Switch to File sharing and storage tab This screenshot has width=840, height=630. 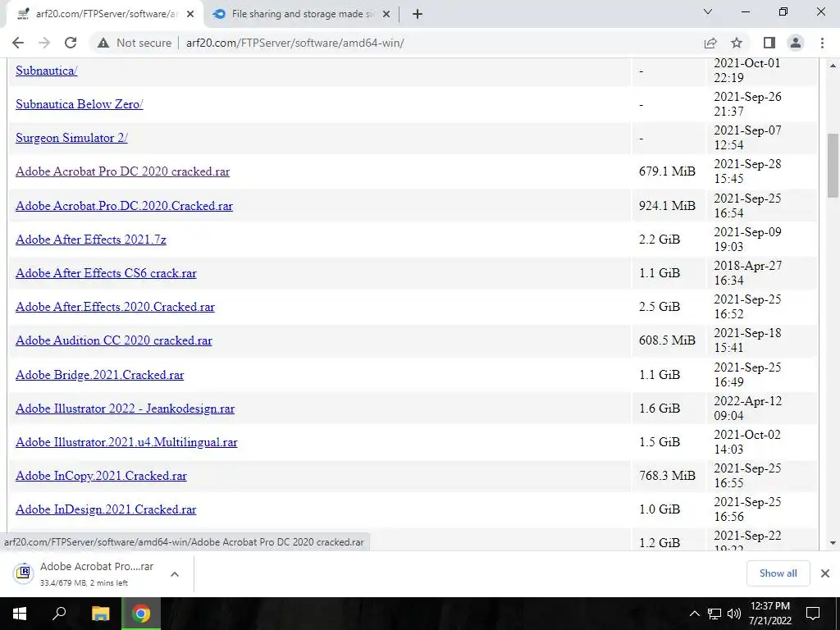tap(302, 14)
